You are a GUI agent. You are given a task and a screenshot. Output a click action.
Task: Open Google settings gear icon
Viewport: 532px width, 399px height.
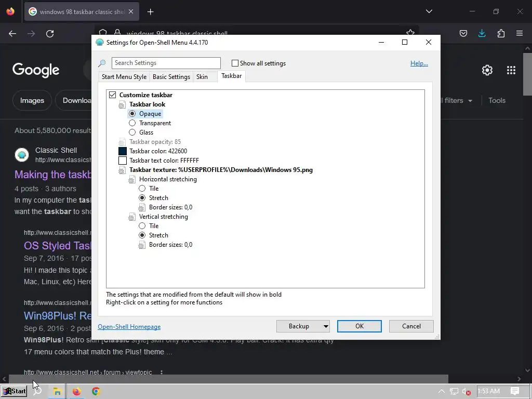[487, 70]
